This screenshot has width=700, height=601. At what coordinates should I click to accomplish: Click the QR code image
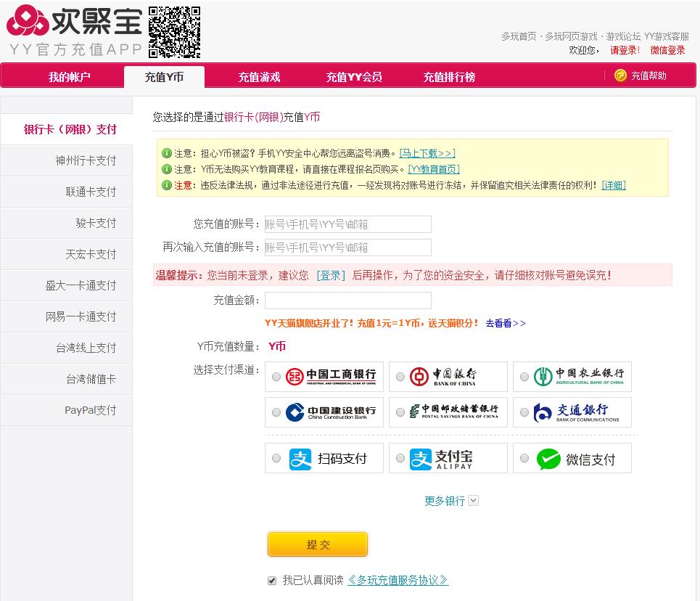tap(175, 32)
